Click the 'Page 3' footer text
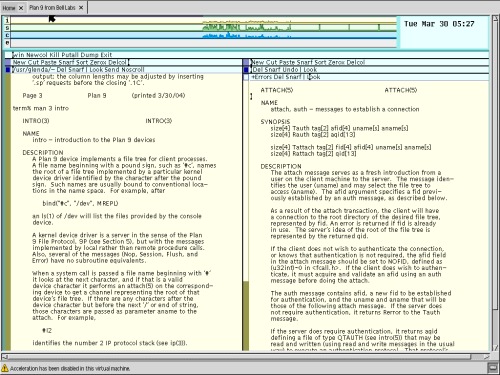 pos(32,95)
